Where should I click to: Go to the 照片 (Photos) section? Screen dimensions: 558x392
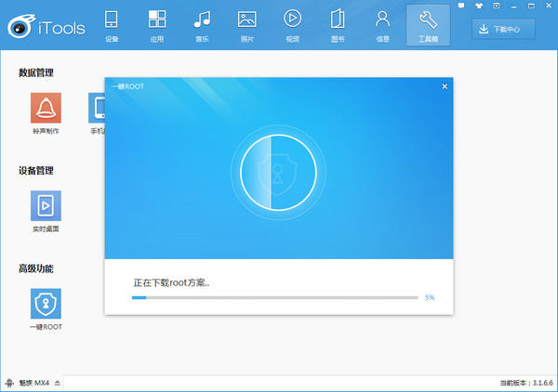click(246, 24)
